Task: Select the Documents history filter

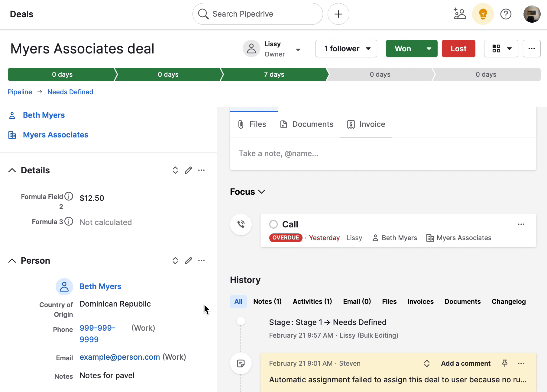Action: 462,301
